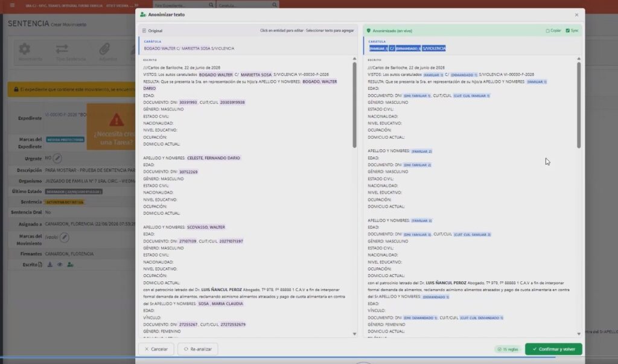Click the Medida Protectoria badge in Marcas del Expediente
This screenshot has height=364, width=618.
[x=65, y=139]
